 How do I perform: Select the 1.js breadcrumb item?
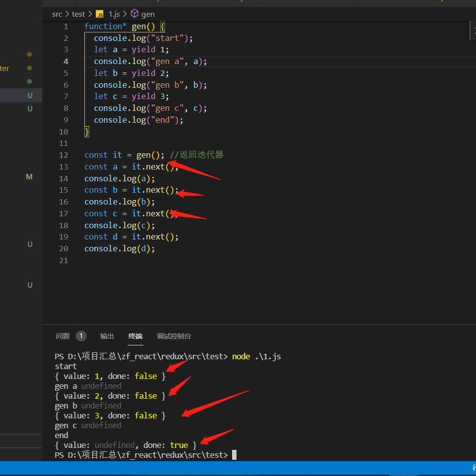coord(114,14)
